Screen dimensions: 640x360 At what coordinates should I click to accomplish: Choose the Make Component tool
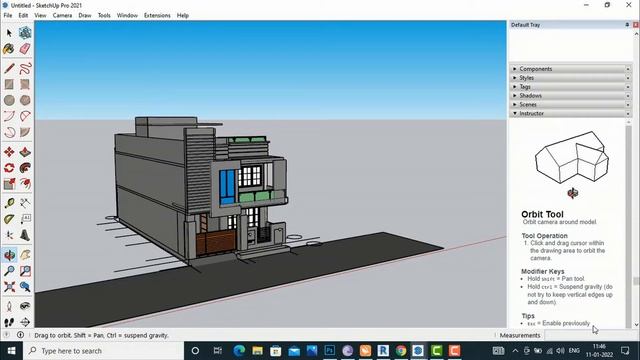25,33
